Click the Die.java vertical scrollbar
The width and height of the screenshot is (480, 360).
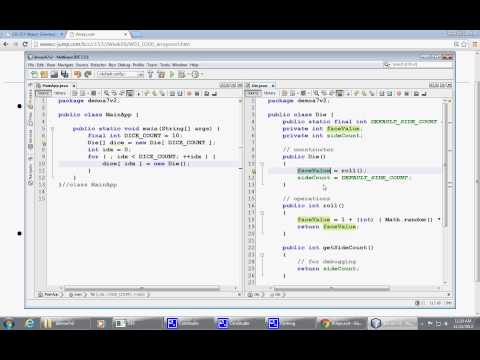tap(445, 165)
